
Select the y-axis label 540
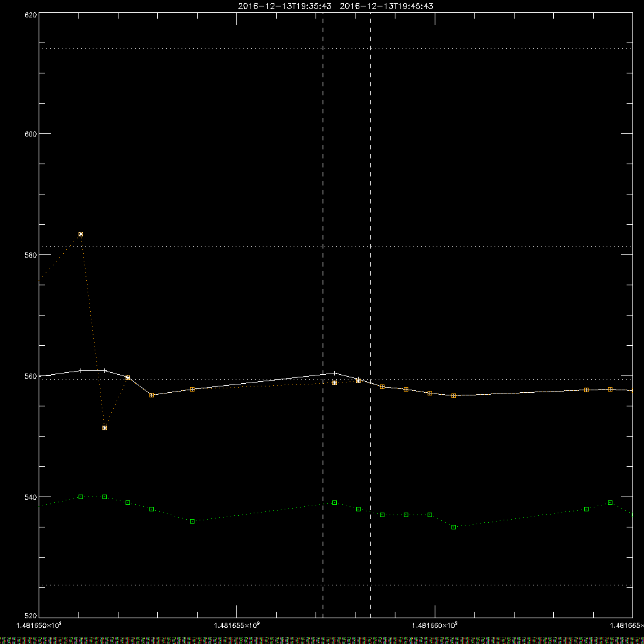click(31, 497)
